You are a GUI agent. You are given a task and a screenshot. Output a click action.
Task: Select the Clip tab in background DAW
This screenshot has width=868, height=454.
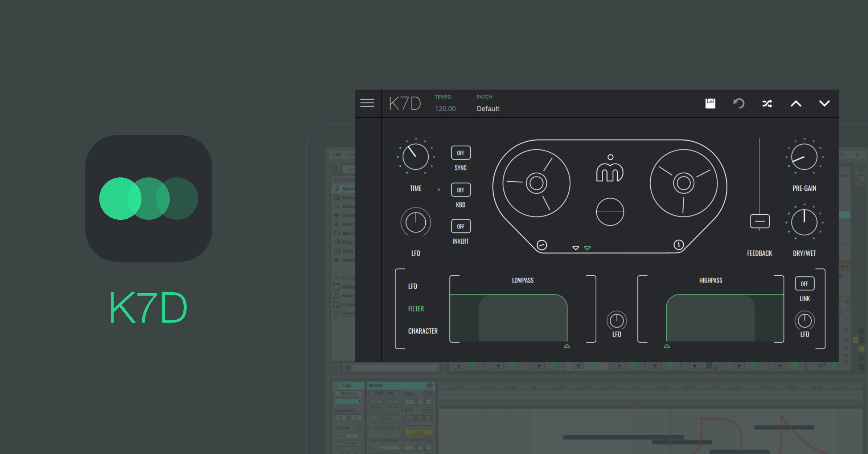[x=348, y=385]
